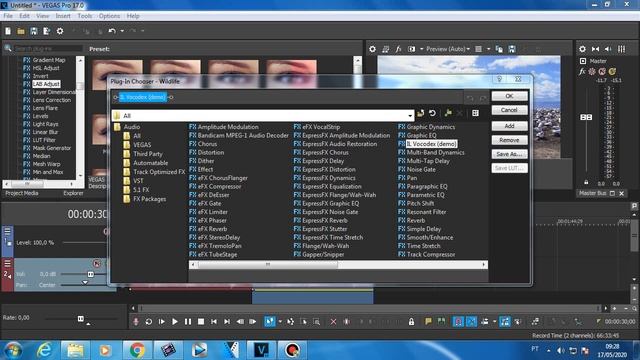Click the lock envelopes padlock icon

pos(411,322)
